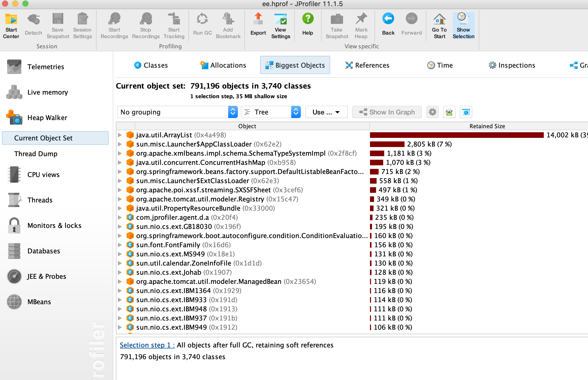
Task: Switch to the Allocations tab
Action: point(223,65)
